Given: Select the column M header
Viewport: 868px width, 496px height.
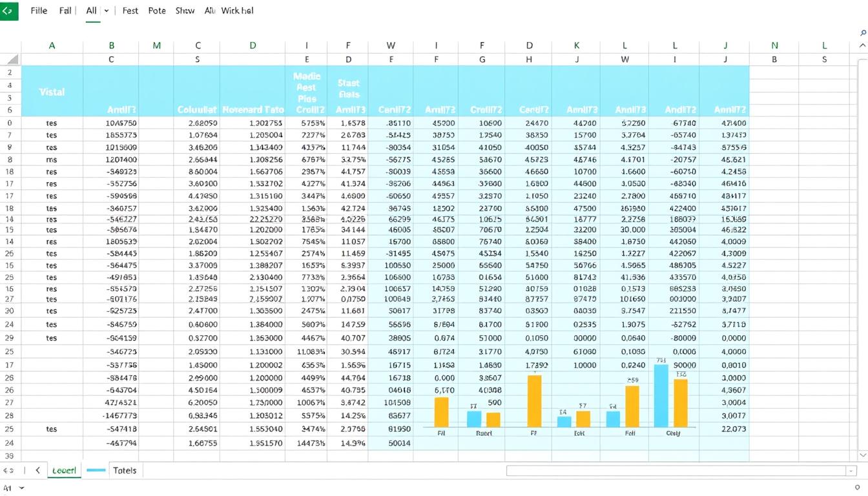Looking at the screenshot, I should pyautogui.click(x=157, y=46).
